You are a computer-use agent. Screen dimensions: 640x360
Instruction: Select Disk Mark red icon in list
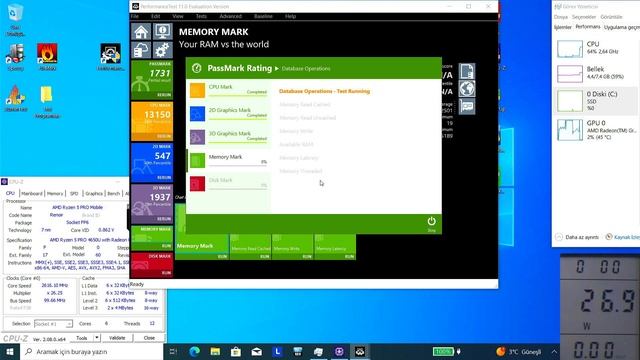point(197,184)
